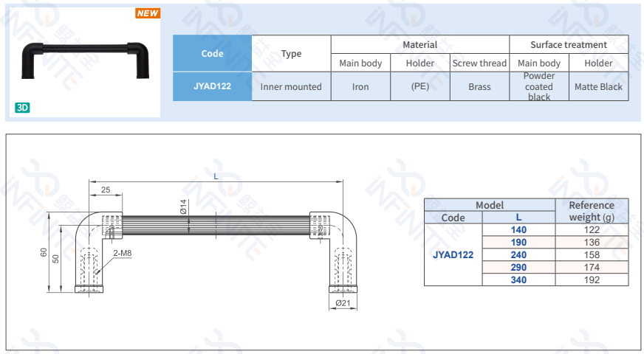644x354 pixels.
Task: Select the blue JYAD122 code cell beside Inner mounted
Action: [212, 86]
